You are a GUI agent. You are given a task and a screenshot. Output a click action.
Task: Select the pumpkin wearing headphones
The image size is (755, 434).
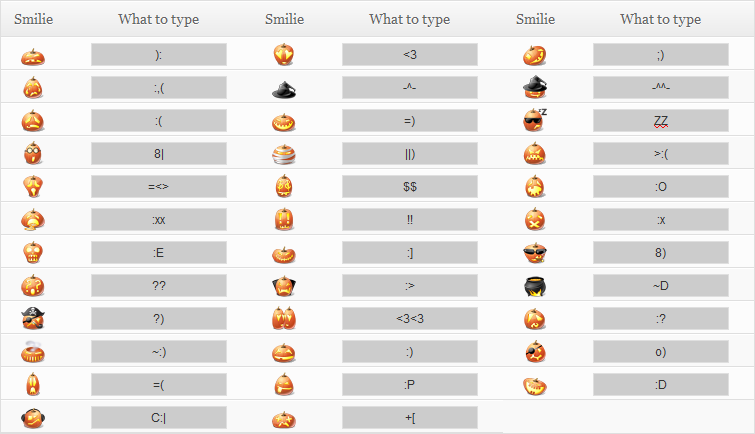tap(33, 418)
